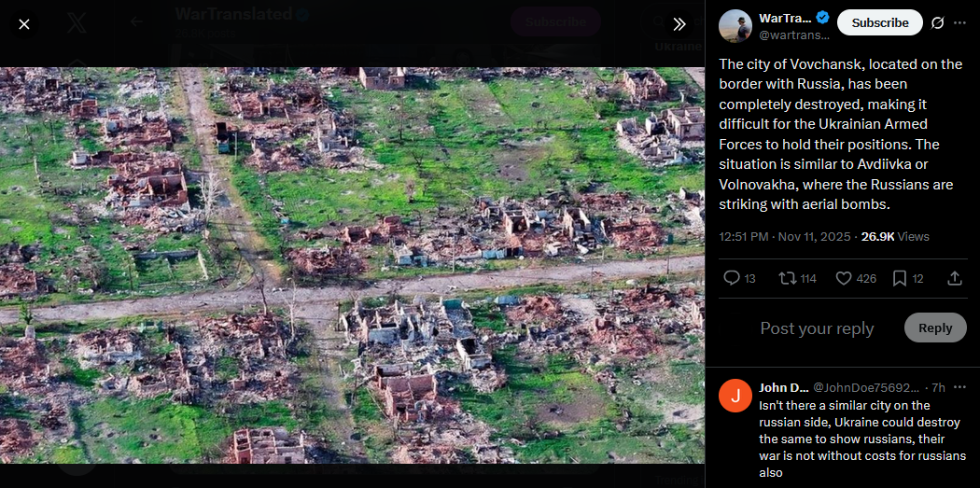
Task: Open @wartrans handle link
Action: click(x=793, y=35)
